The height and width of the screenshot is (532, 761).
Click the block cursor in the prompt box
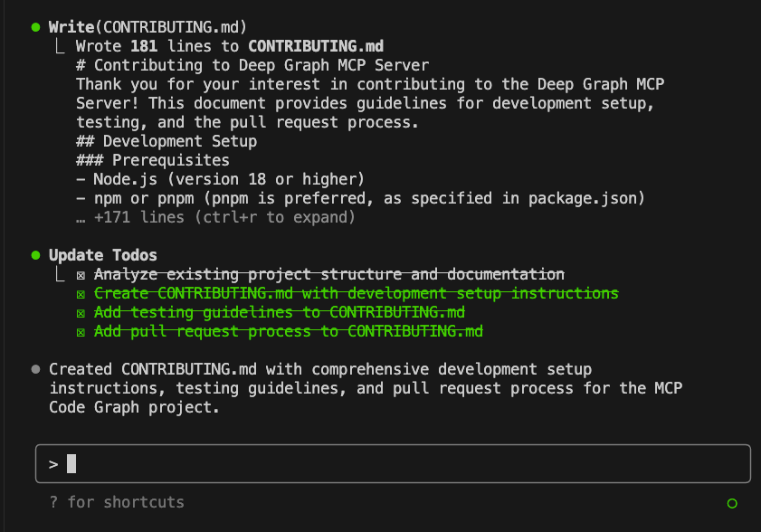point(71,464)
